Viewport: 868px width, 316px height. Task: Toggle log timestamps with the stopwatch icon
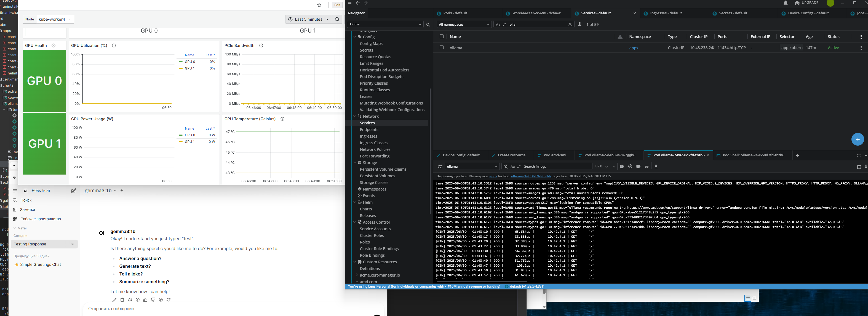(x=622, y=167)
